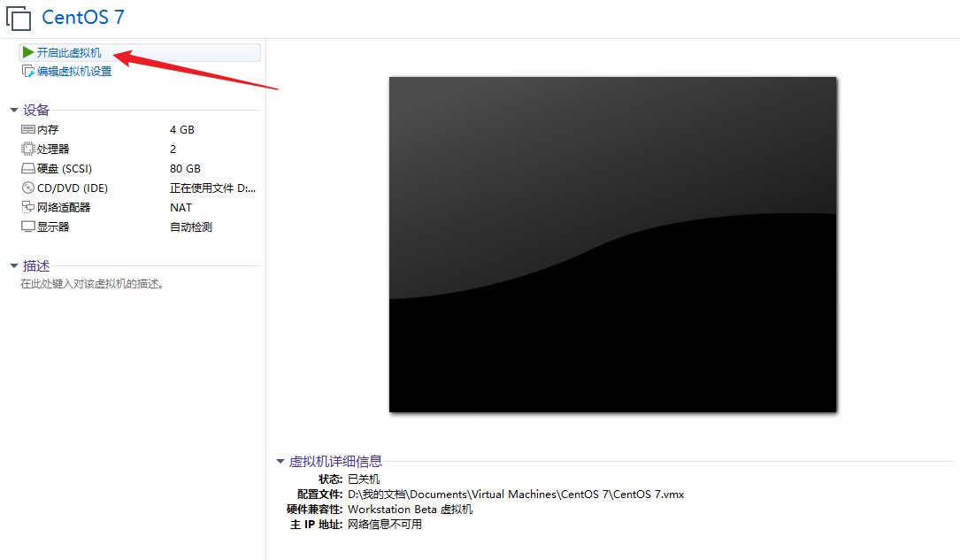Click the display (显示器) monitor icon
This screenshot has width=960, height=560.
[28, 227]
